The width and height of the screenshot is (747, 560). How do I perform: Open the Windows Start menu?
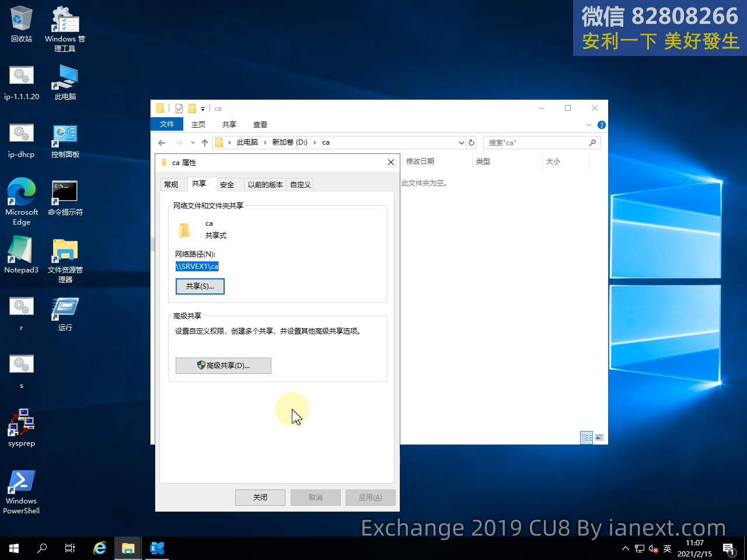point(14,548)
